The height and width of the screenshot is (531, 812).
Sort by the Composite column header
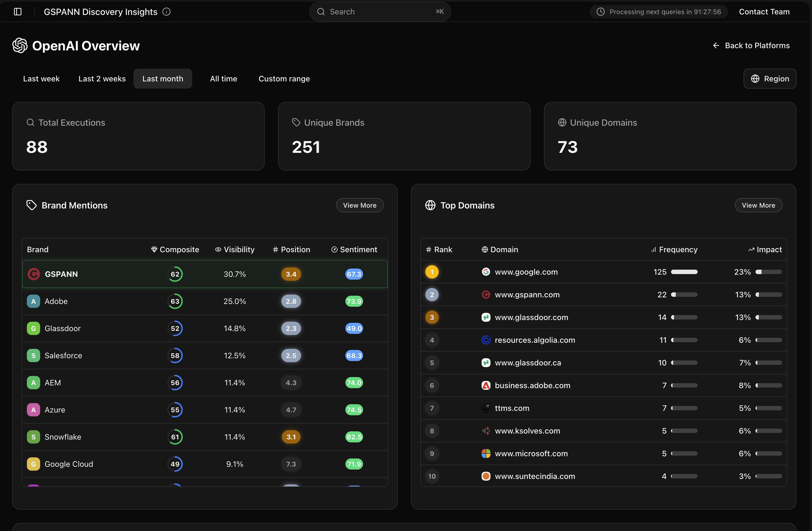[175, 249]
